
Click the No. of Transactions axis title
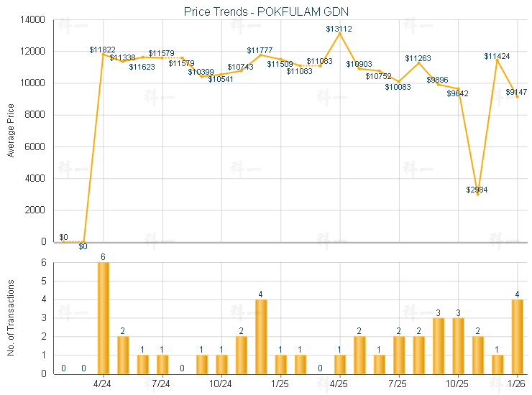pyautogui.click(x=11, y=318)
